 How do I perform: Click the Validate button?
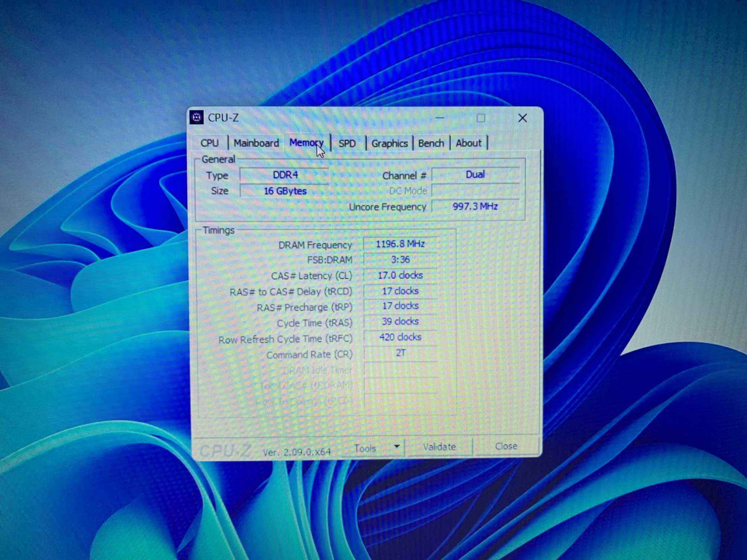439,447
